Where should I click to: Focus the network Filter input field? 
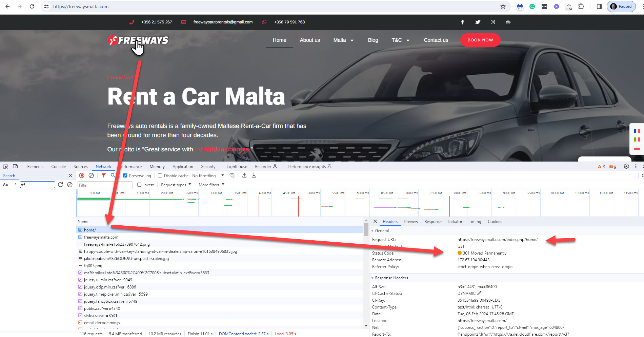(105, 185)
